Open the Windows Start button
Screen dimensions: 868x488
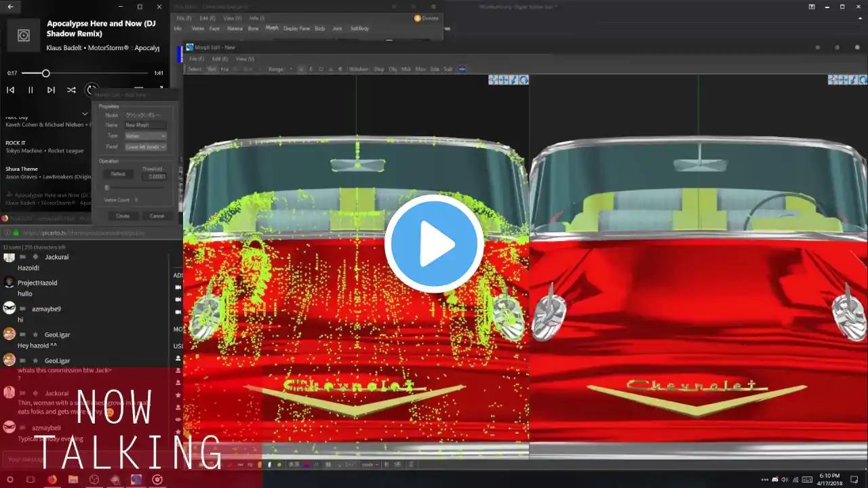point(9,480)
